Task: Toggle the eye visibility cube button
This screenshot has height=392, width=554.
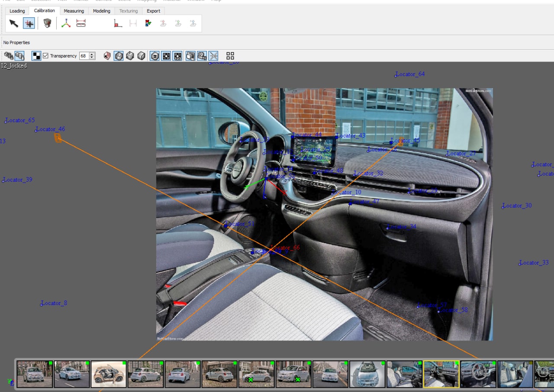Action: (x=155, y=56)
